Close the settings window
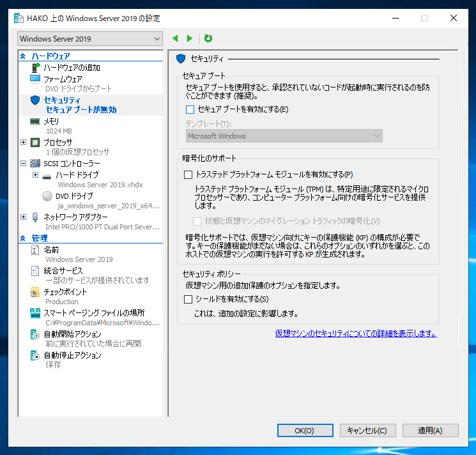 pyautogui.click(x=454, y=18)
